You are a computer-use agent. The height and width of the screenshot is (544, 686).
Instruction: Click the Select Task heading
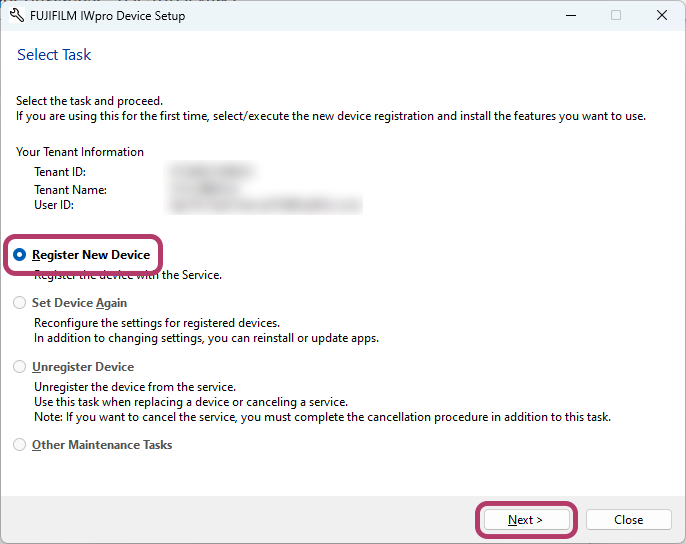click(x=54, y=55)
